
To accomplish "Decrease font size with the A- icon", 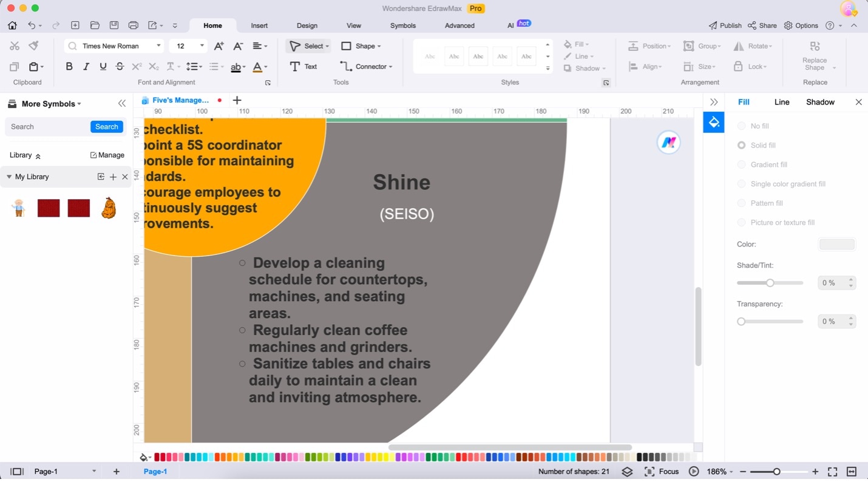I will point(238,46).
